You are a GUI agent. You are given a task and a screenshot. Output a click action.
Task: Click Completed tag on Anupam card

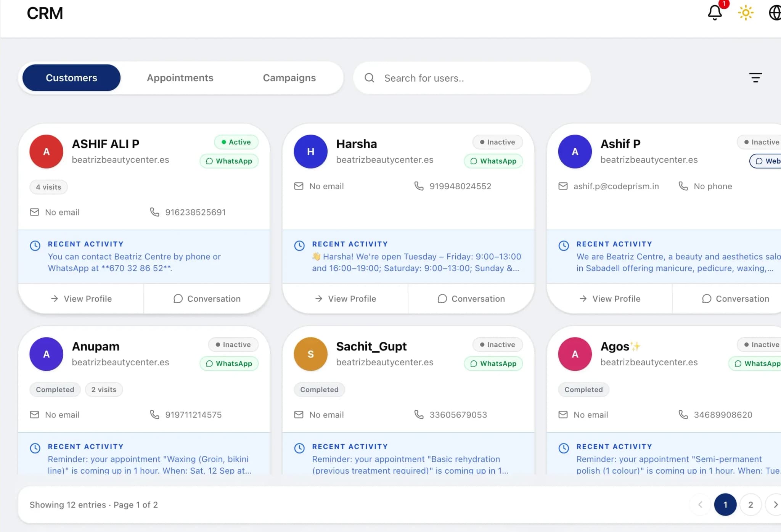click(55, 389)
